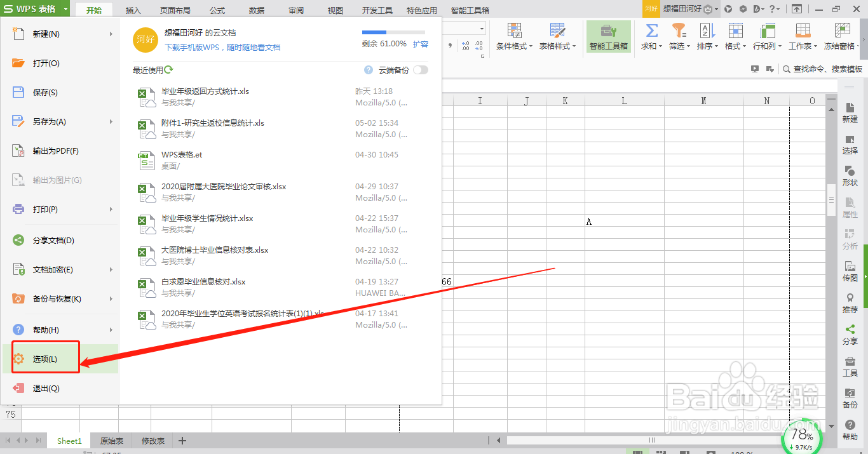
Task: Click sidebar 工具 icon
Action: coord(850,361)
